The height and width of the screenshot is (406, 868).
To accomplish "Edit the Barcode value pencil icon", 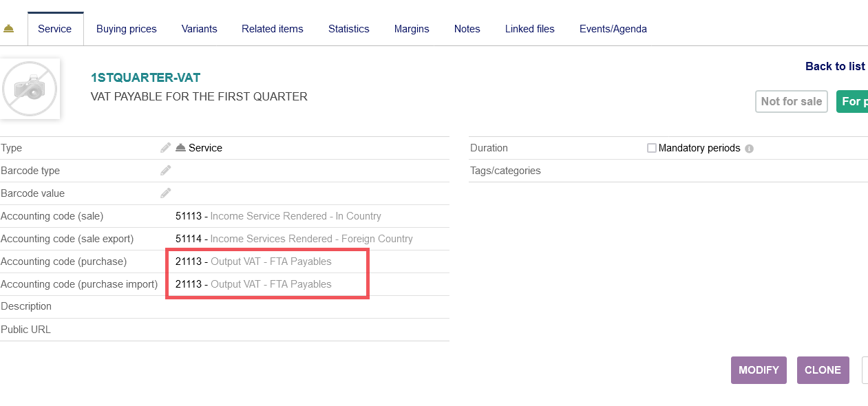I will pos(165,193).
